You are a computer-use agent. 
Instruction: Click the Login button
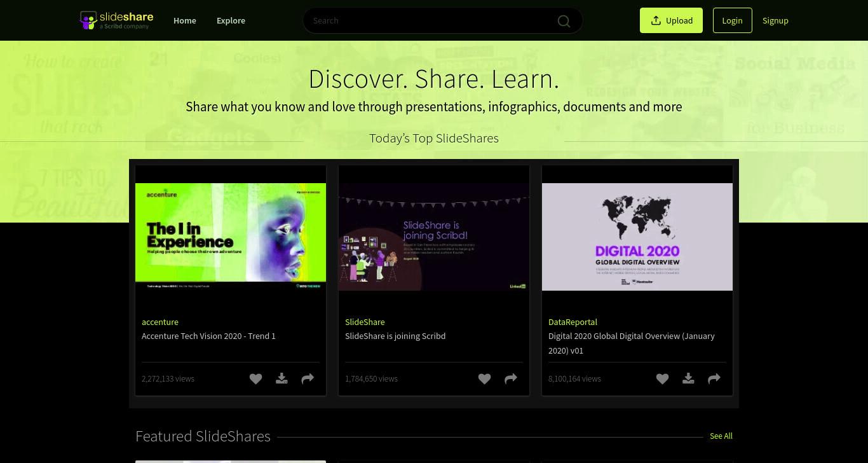[x=732, y=20]
